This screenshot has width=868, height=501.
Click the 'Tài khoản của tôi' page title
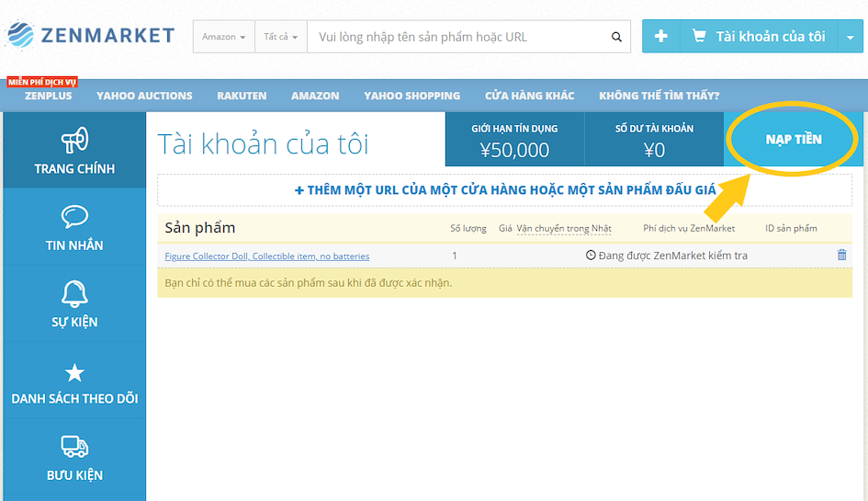263,143
